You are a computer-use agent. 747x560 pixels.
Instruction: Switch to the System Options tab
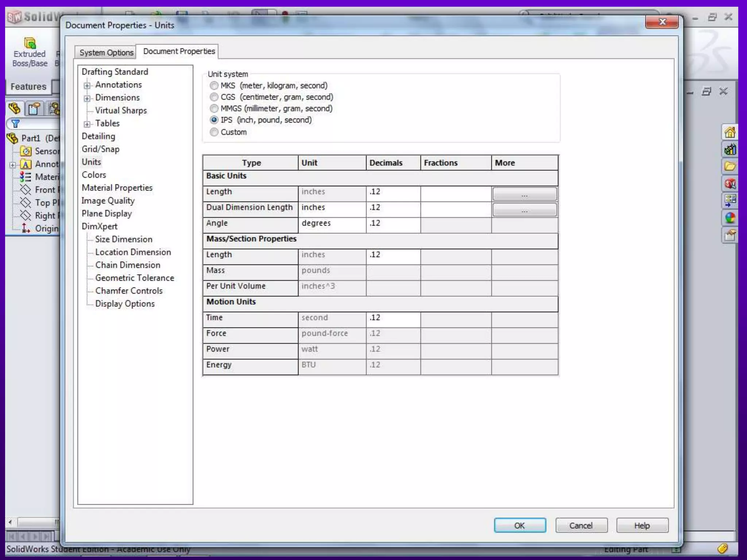tap(106, 52)
